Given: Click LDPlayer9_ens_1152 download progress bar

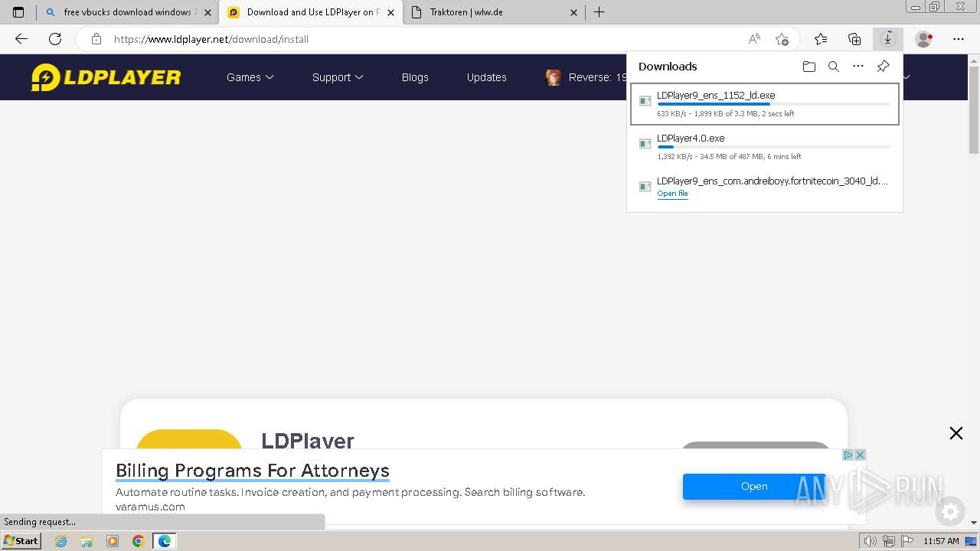Looking at the screenshot, I should [773, 104].
